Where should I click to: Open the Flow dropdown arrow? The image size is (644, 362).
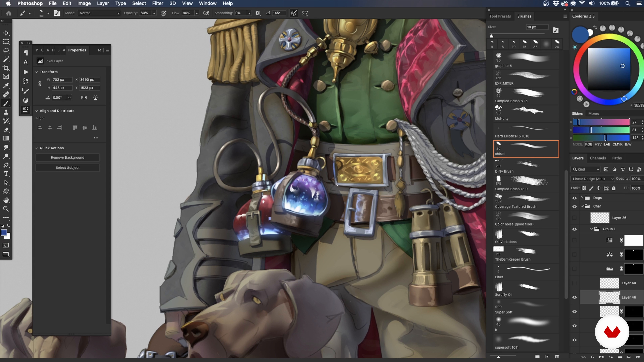[x=197, y=13]
